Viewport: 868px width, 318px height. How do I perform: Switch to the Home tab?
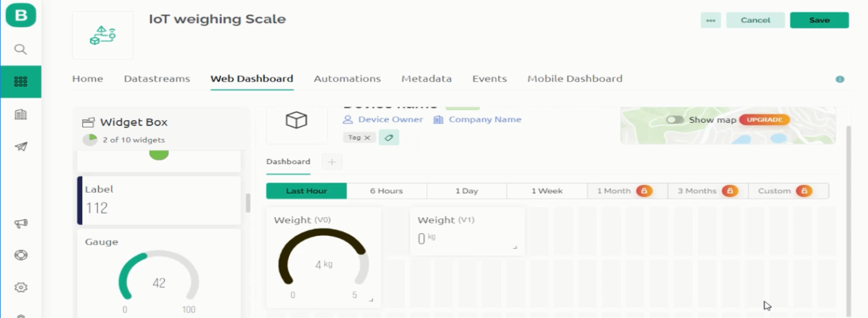tap(87, 79)
